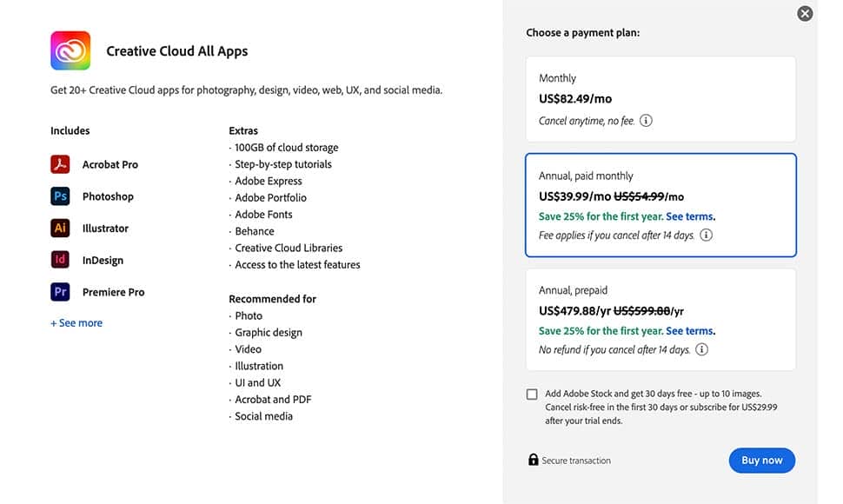Open See terms under Annual, prepaid

coord(690,331)
